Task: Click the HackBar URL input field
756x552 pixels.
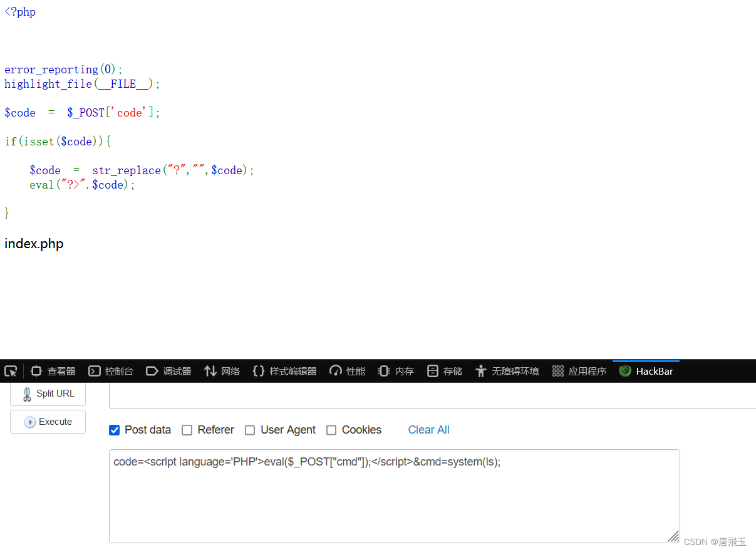Action: coord(432,396)
